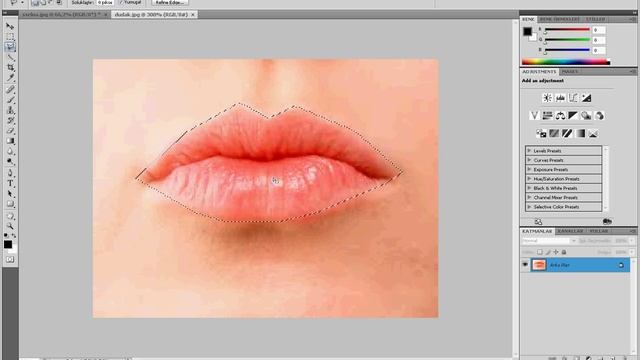
Task: Select the Eyedropper tool
Action: coord(10,78)
